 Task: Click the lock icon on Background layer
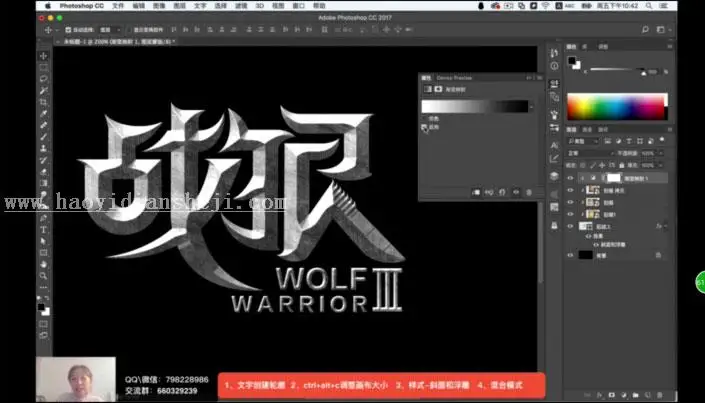click(x=658, y=255)
